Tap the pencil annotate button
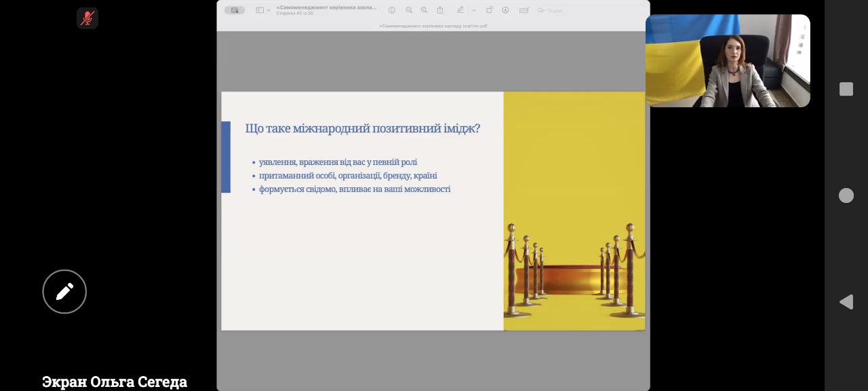868x391 pixels. (x=64, y=292)
